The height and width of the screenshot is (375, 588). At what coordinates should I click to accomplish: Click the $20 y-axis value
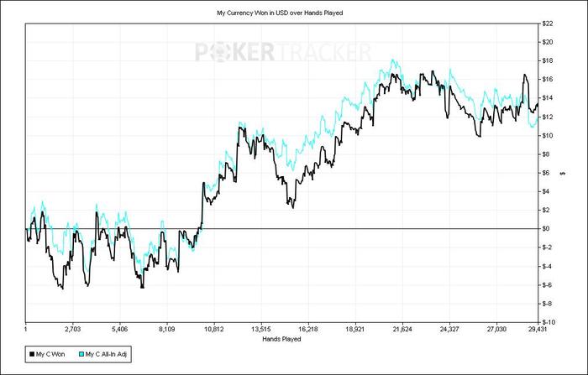(x=547, y=42)
